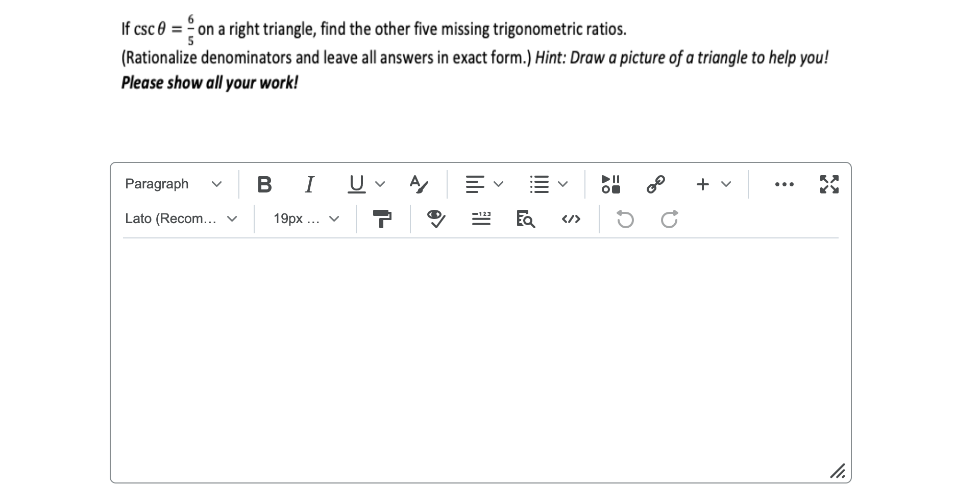The image size is (980, 484).
Task: Click the bulleted list icon
Action: click(539, 184)
